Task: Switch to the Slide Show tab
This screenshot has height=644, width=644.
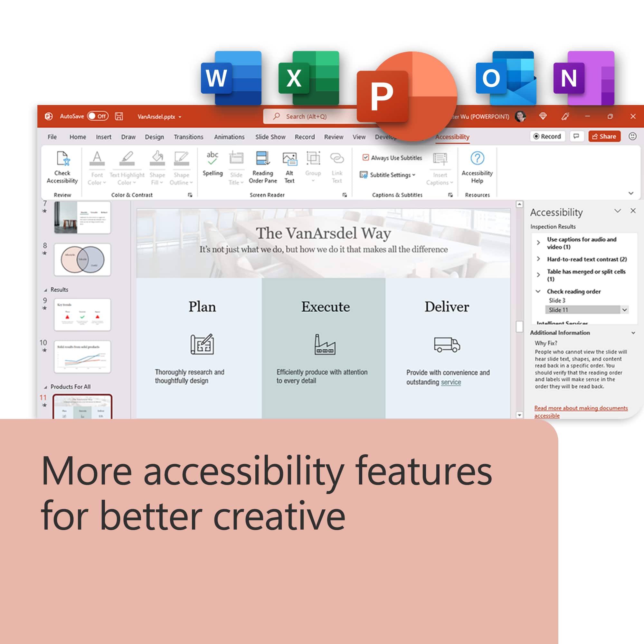Action: 270,137
